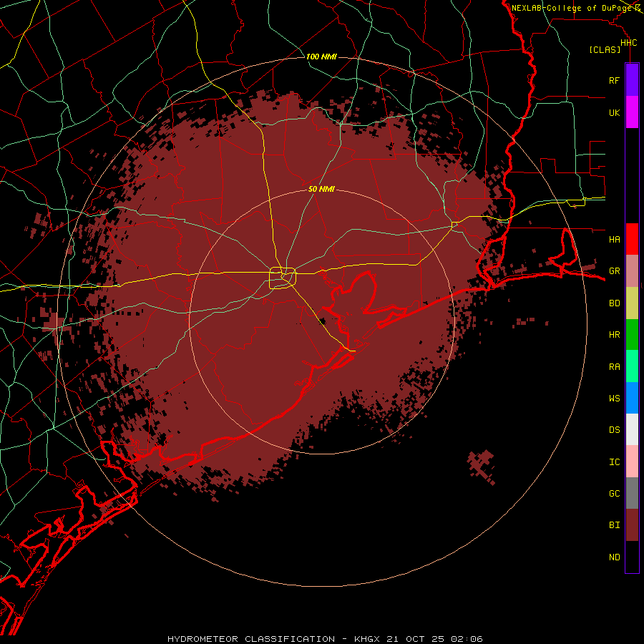Click the yellow BD color swatch
Image resolution: width=644 pixels, height=644 pixels.
point(632,303)
